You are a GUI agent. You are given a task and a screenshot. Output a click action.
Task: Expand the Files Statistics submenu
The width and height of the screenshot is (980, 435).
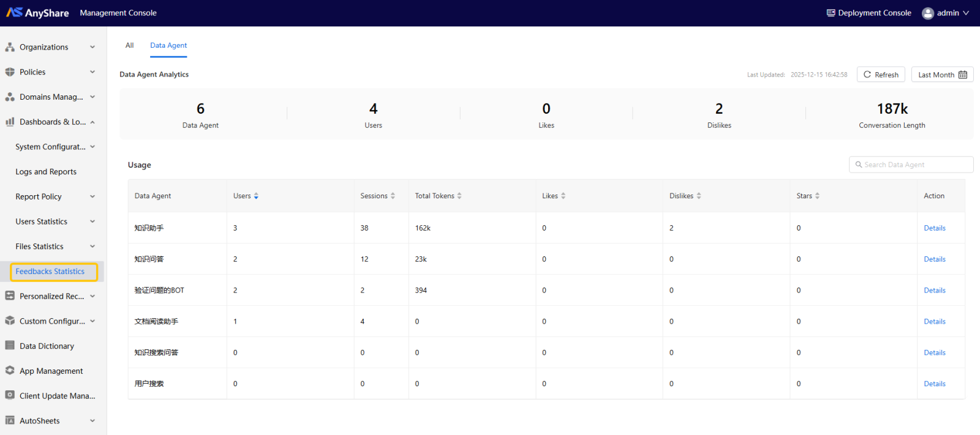click(92, 247)
